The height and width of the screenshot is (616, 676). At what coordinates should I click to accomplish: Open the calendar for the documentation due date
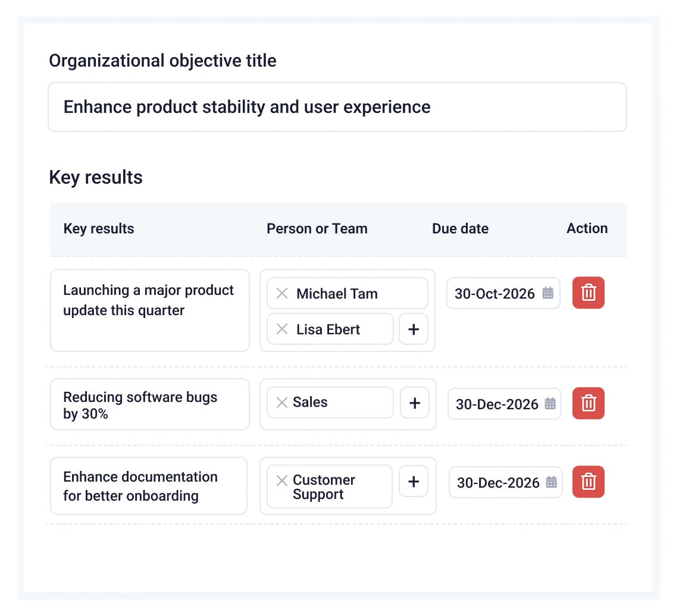point(550,483)
